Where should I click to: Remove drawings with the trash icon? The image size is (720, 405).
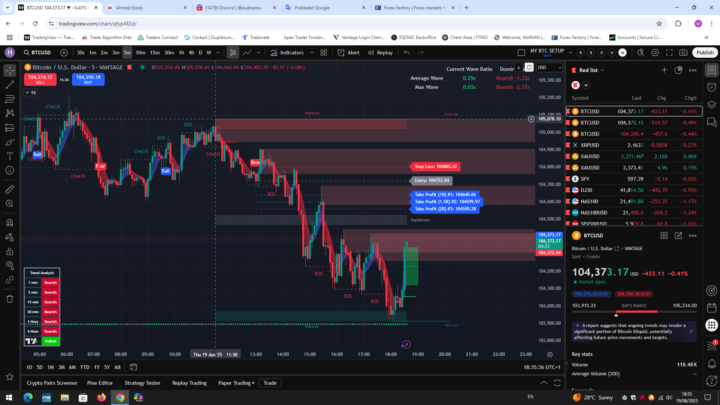pyautogui.click(x=10, y=299)
